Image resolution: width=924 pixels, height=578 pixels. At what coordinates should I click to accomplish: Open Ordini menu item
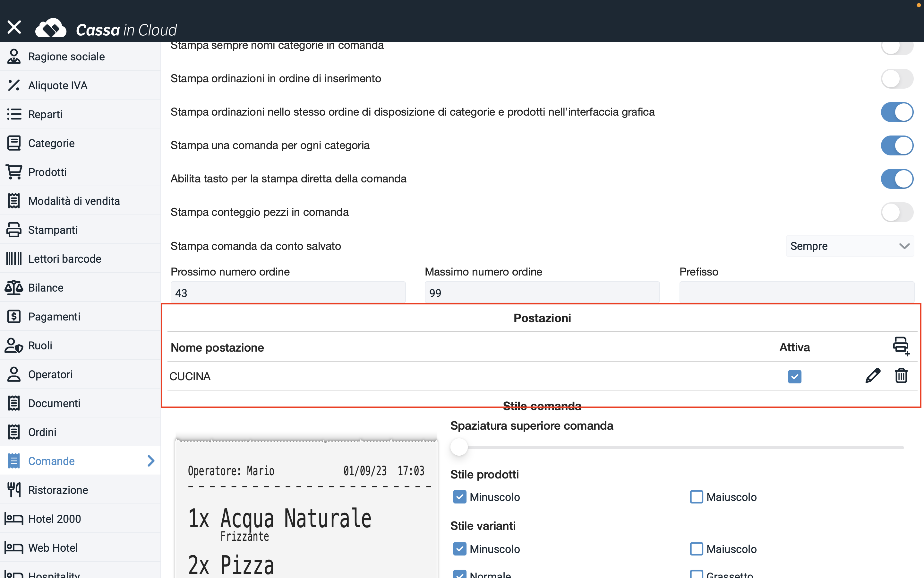[80, 432]
